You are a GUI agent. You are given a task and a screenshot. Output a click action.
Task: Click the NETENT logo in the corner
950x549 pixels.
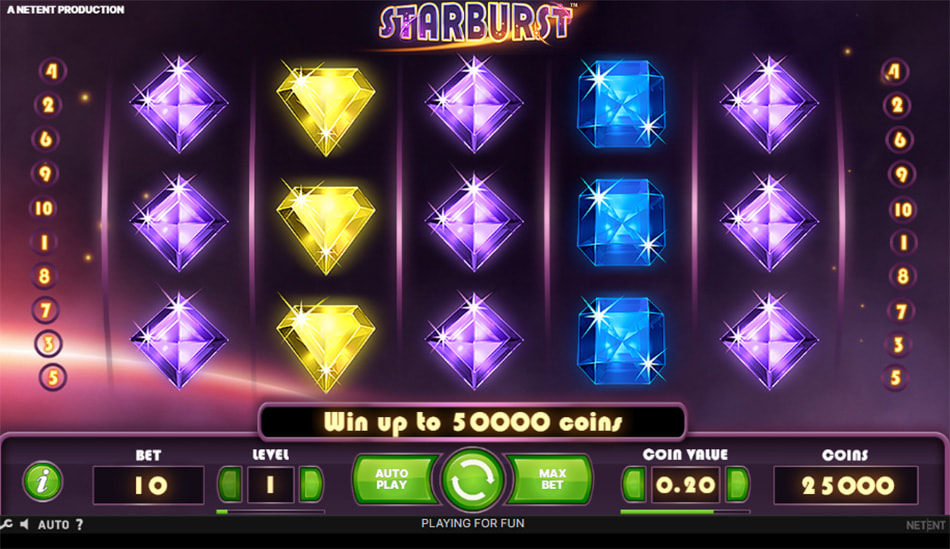925,525
